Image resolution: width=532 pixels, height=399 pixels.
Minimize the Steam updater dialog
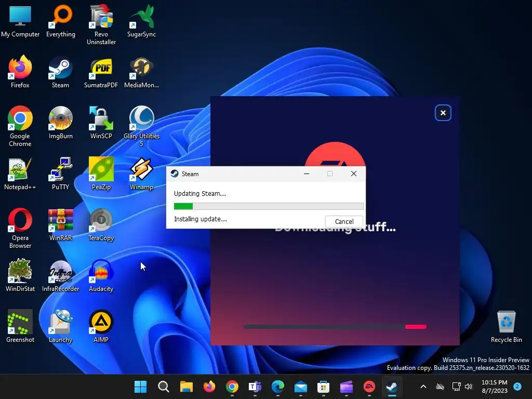click(x=307, y=174)
